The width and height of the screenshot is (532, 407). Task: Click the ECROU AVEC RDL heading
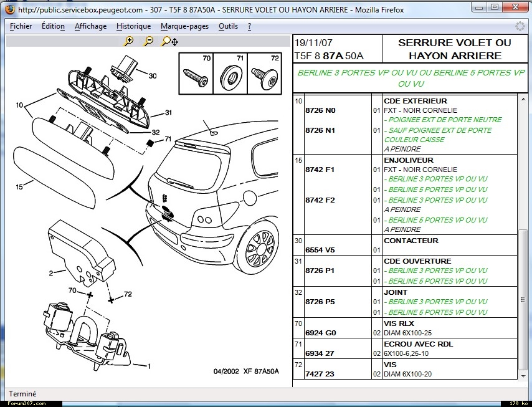click(419, 344)
